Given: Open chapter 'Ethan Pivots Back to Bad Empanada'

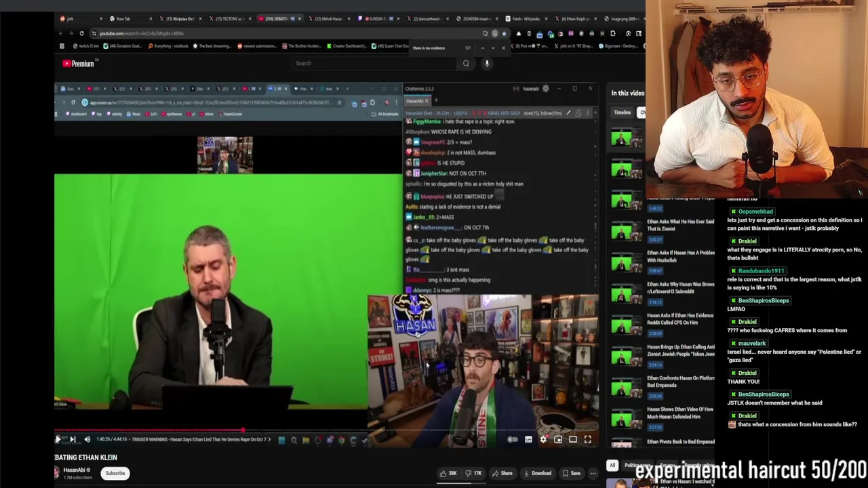Looking at the screenshot, I should tap(681, 441).
